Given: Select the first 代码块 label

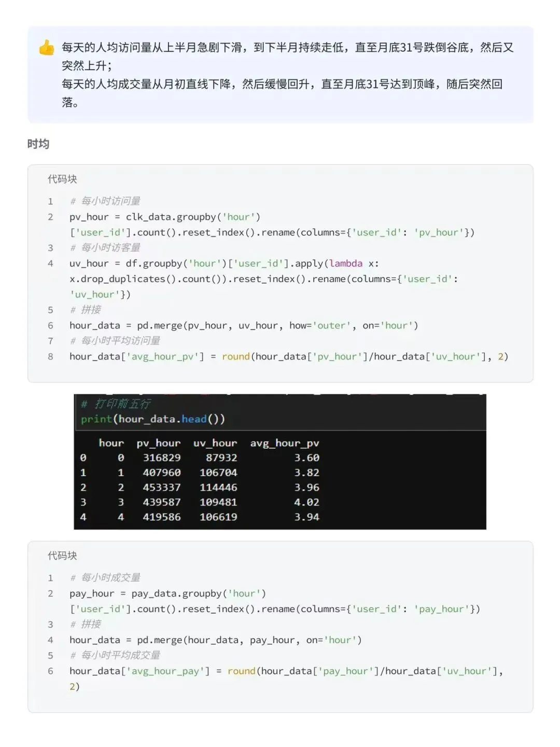Looking at the screenshot, I should (x=62, y=179).
